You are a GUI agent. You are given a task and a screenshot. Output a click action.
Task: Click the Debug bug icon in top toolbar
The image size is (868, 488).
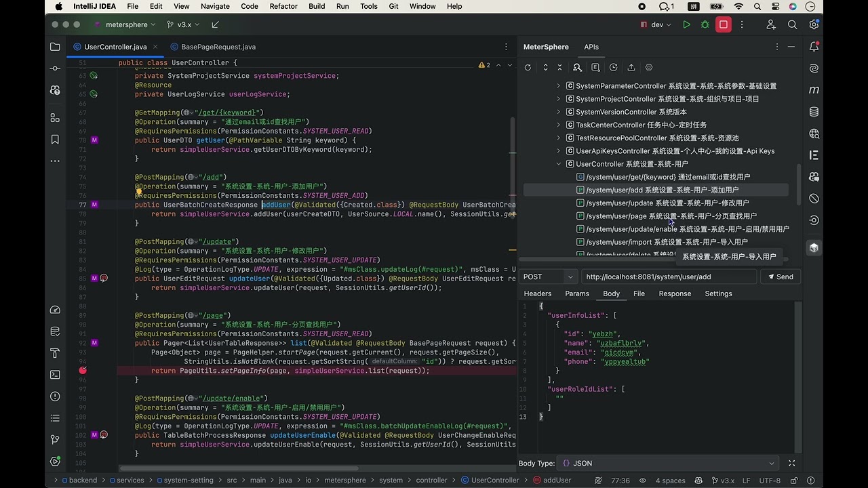(x=705, y=24)
